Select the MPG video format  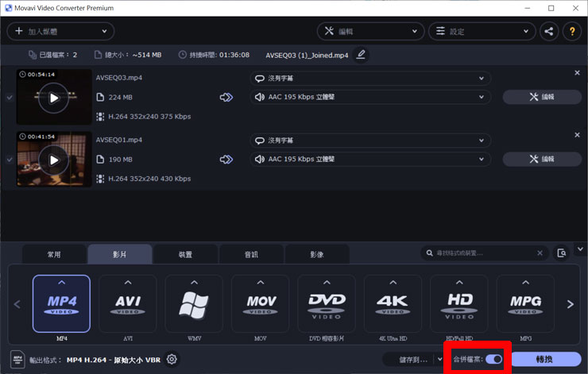point(526,303)
